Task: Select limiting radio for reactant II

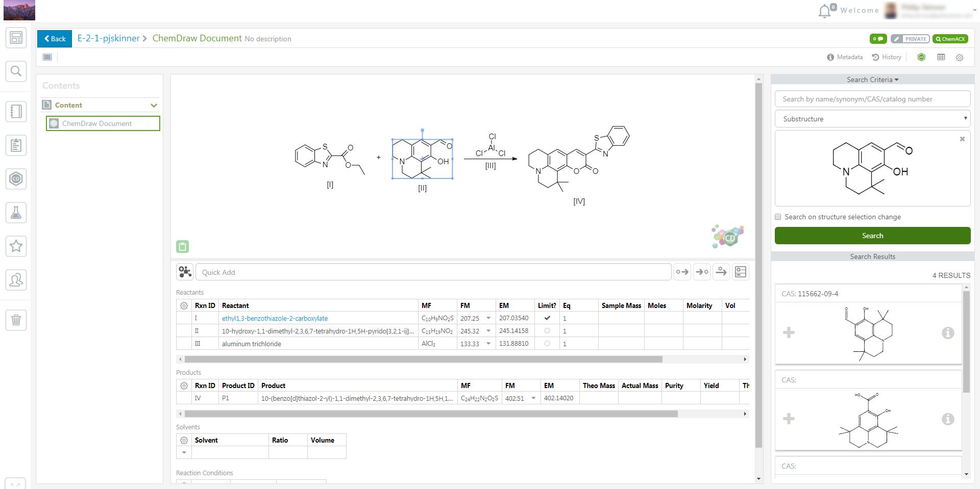Action: click(547, 331)
